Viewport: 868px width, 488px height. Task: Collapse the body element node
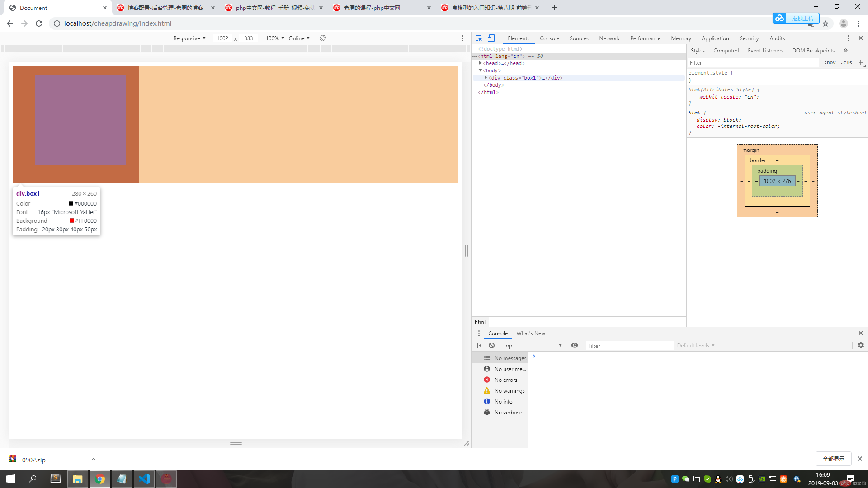click(x=480, y=70)
